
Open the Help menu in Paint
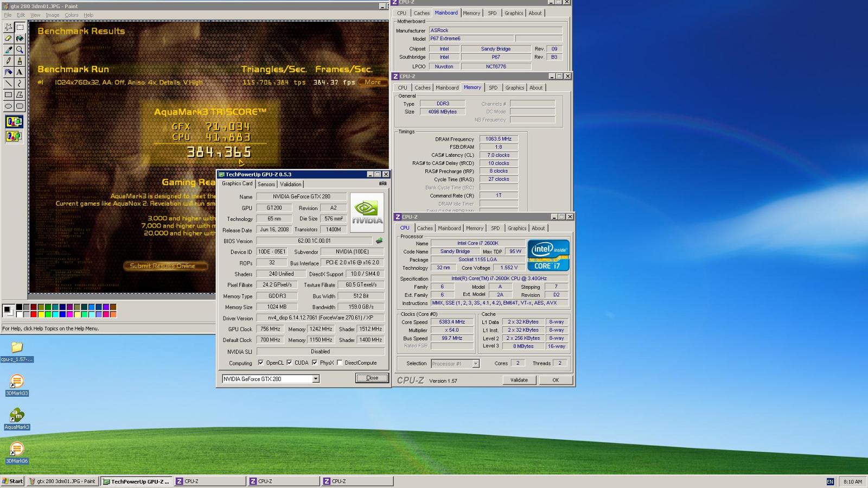coord(88,15)
